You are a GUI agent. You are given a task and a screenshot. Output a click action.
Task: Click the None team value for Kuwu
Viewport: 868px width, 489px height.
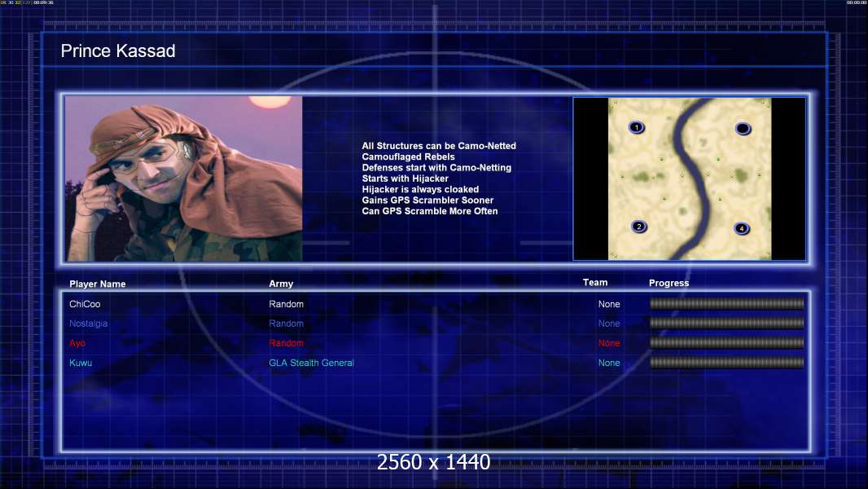pos(609,363)
